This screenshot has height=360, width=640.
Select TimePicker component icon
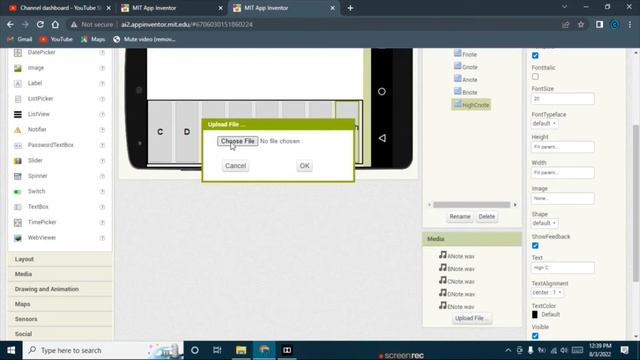tap(18, 222)
